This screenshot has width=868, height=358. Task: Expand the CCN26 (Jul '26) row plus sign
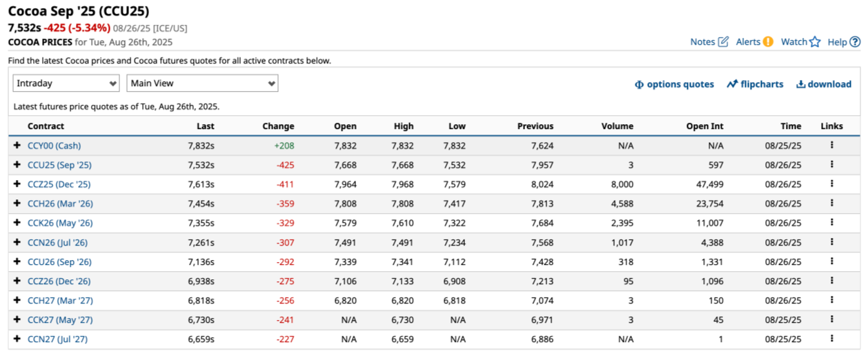pos(17,242)
